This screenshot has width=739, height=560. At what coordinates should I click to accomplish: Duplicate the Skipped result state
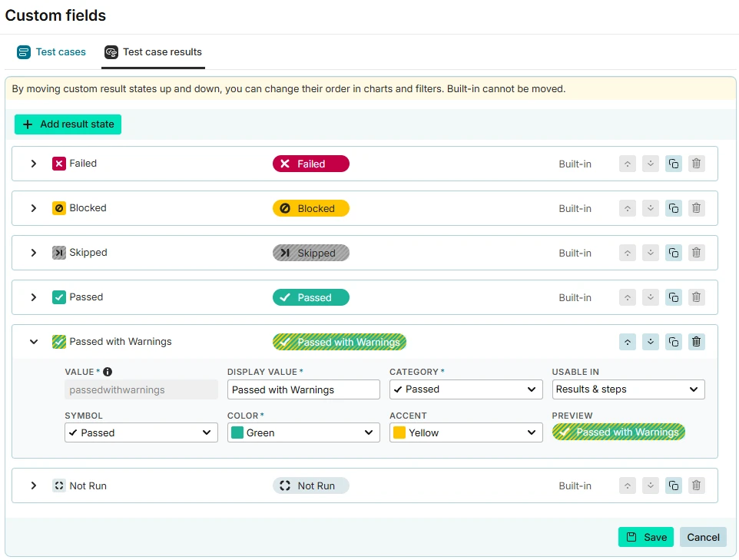click(674, 253)
